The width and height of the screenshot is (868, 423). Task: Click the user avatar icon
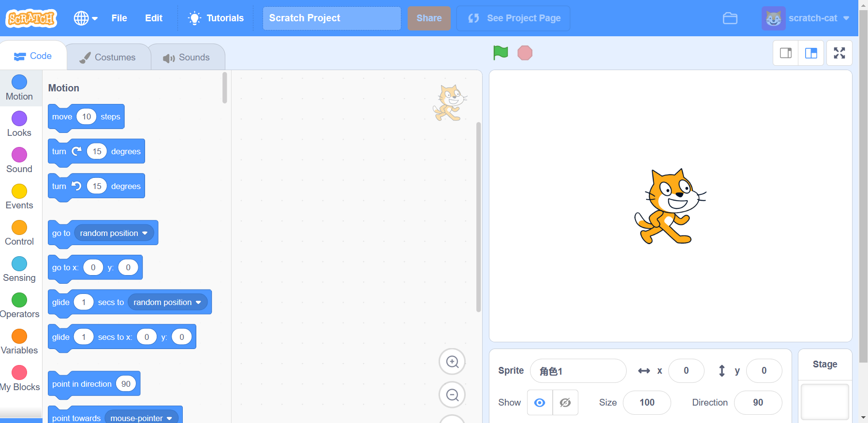click(773, 18)
